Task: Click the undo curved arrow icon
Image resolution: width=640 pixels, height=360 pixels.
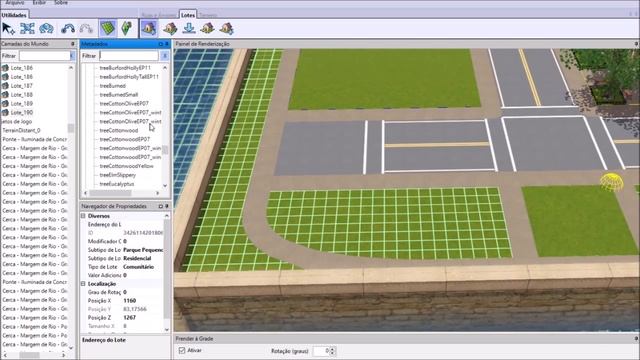Action: [68, 29]
